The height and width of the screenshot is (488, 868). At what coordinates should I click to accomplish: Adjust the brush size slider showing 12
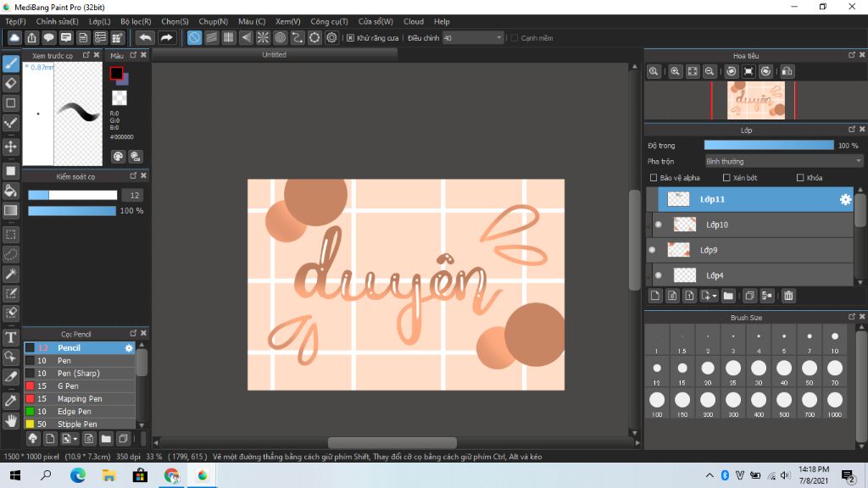pyautogui.click(x=73, y=196)
